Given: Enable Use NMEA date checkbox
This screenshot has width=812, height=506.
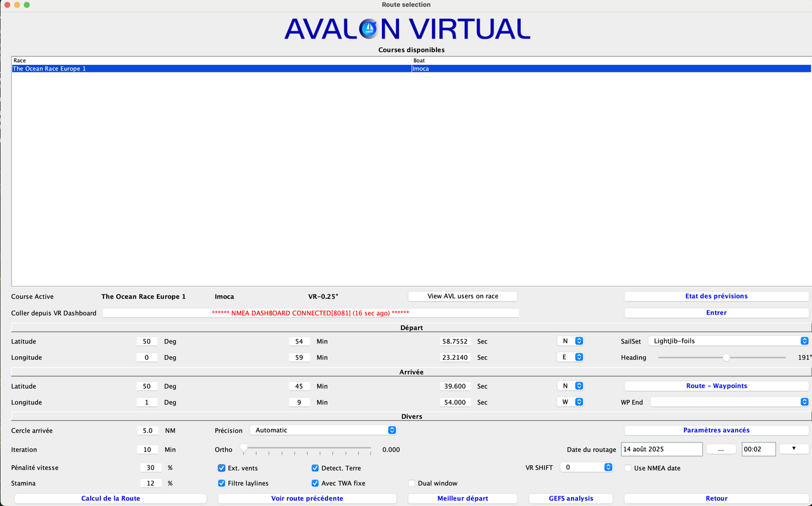Looking at the screenshot, I should [628, 468].
